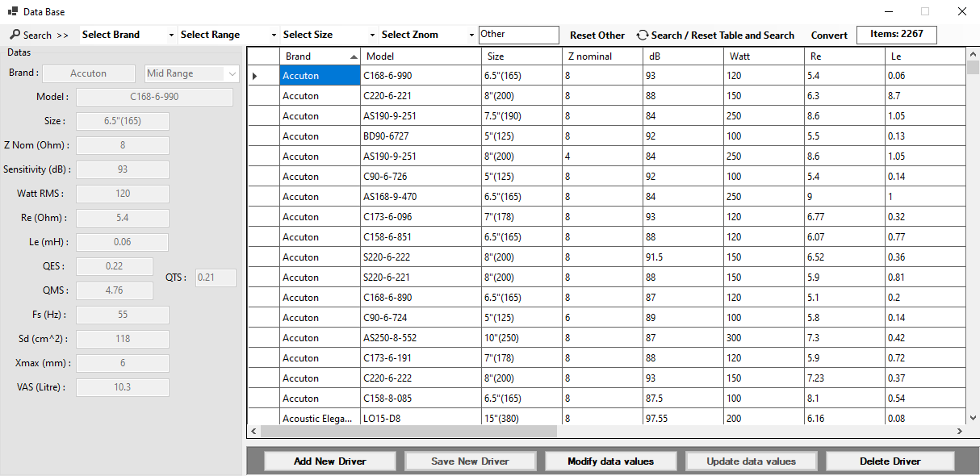Select the LO15-D8 model cell
980x476 pixels.
click(421, 418)
